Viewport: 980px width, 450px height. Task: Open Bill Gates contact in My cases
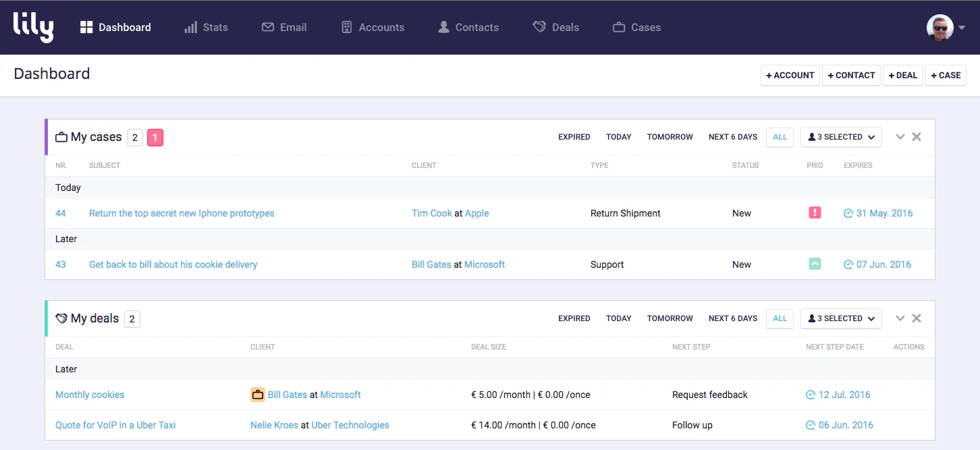tap(431, 264)
